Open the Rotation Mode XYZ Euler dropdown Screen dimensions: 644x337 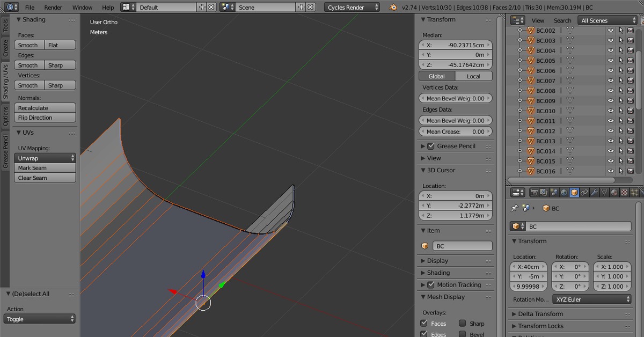tap(592, 299)
